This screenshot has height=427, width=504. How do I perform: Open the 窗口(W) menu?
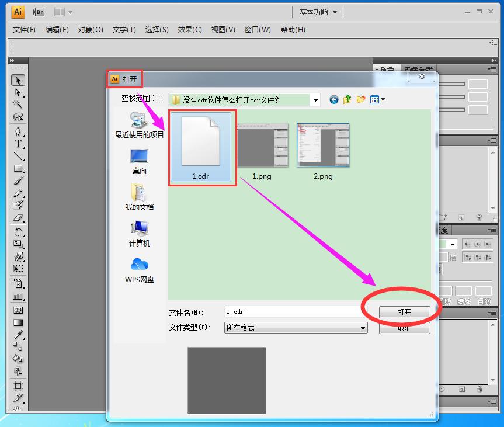pyautogui.click(x=257, y=29)
